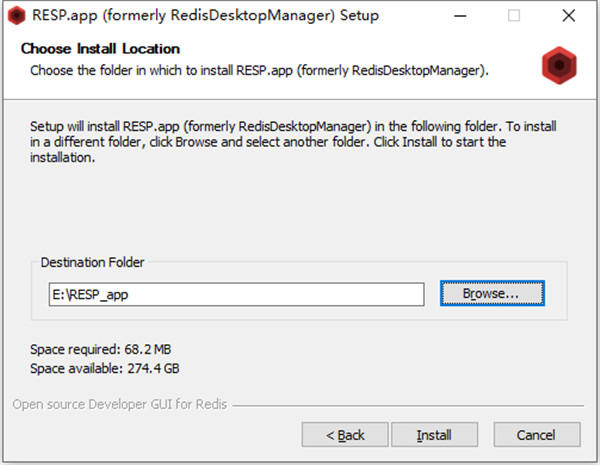Click the "Space available: 274.4 GB" text

click(x=106, y=369)
